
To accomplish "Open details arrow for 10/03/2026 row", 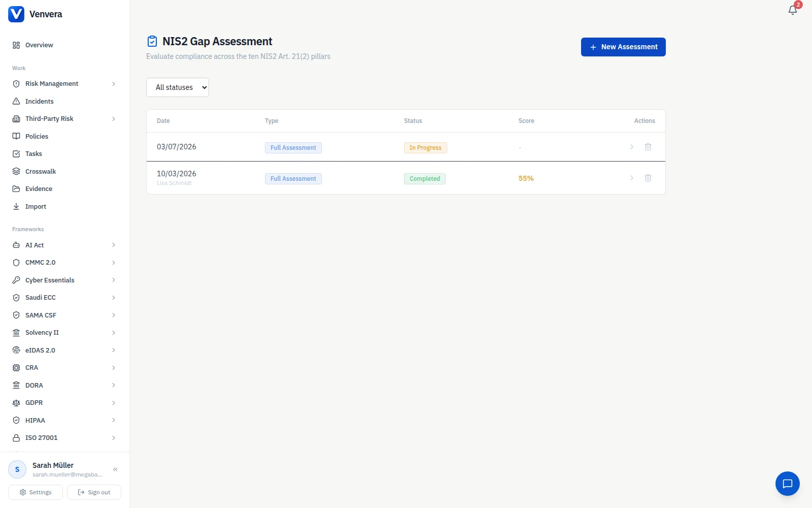I will click(632, 178).
